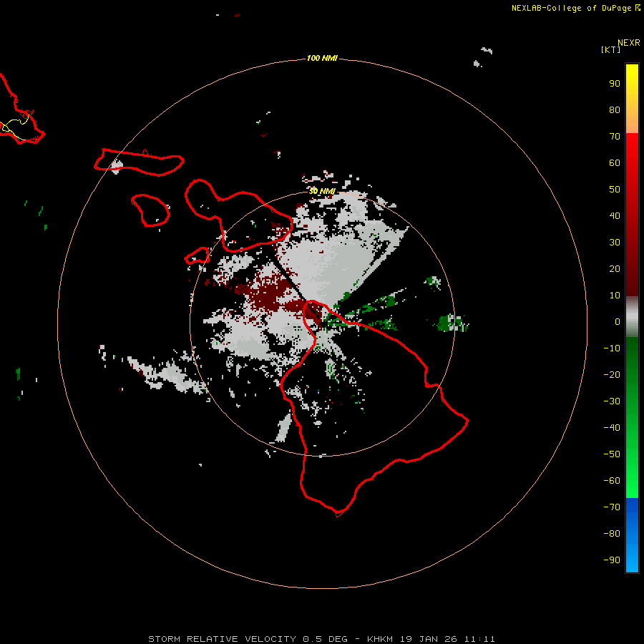Select the -70 scale label
644x644 pixels.
612,507
